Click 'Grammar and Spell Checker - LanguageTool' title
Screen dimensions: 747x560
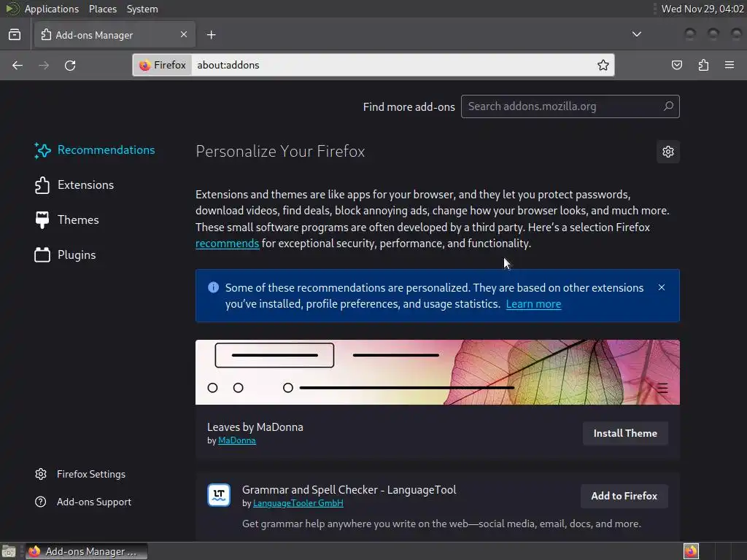click(349, 490)
